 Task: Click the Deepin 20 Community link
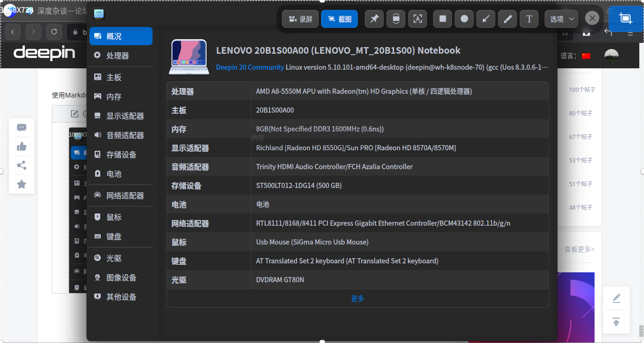click(250, 67)
